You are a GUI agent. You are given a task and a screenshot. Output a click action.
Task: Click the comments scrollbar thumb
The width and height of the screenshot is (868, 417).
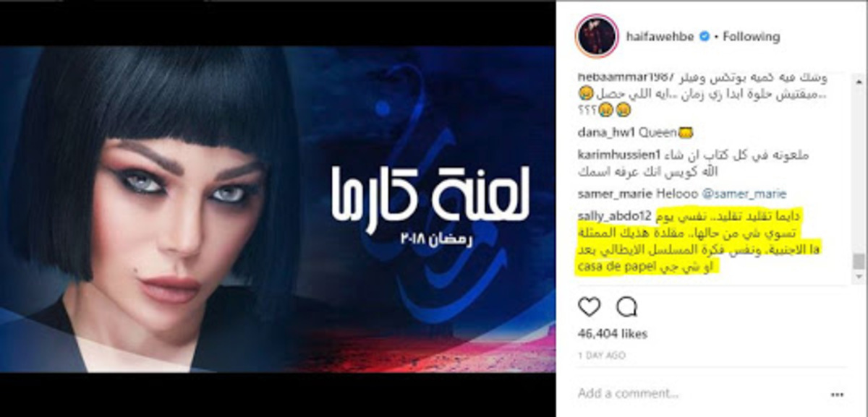click(859, 261)
